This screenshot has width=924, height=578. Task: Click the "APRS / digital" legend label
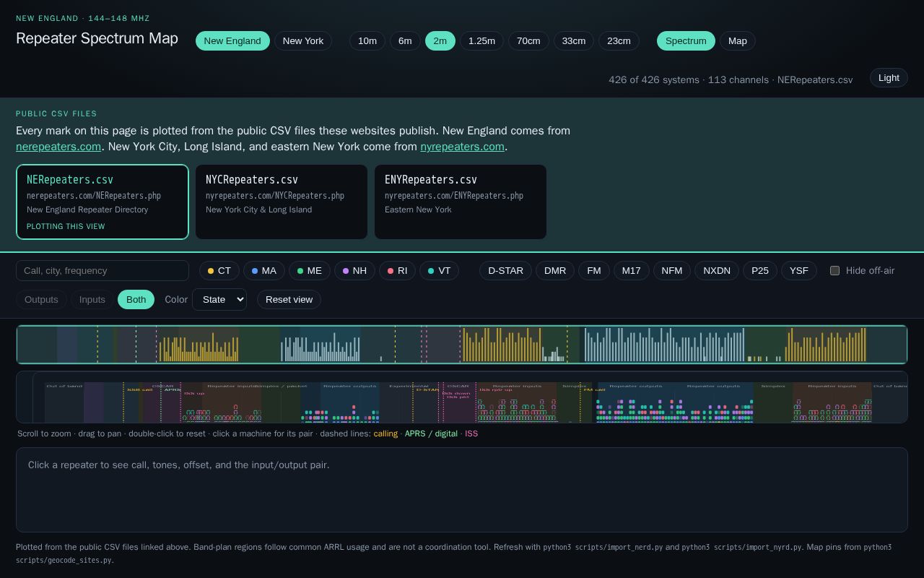point(431,433)
